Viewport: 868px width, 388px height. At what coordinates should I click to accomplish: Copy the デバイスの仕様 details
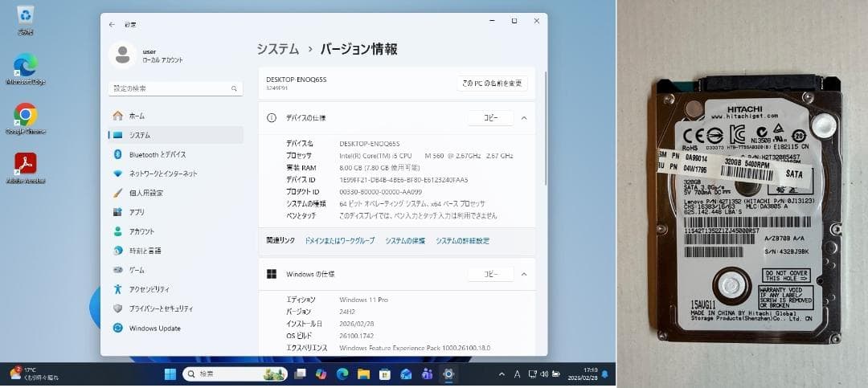click(490, 118)
